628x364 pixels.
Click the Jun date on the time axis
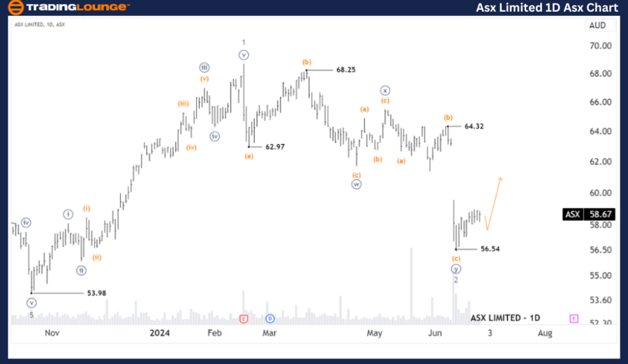click(x=435, y=333)
